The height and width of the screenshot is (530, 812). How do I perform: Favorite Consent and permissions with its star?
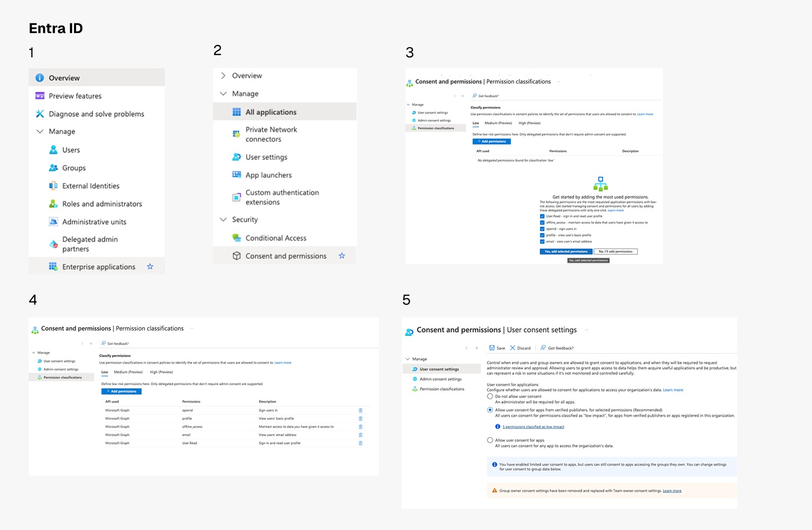click(342, 256)
